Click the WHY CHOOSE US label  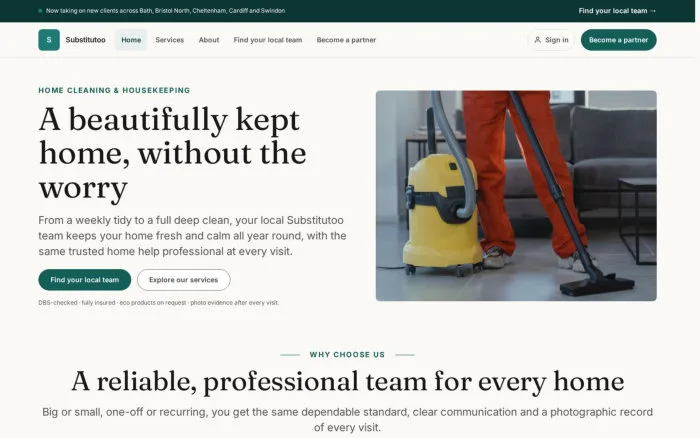tap(347, 355)
